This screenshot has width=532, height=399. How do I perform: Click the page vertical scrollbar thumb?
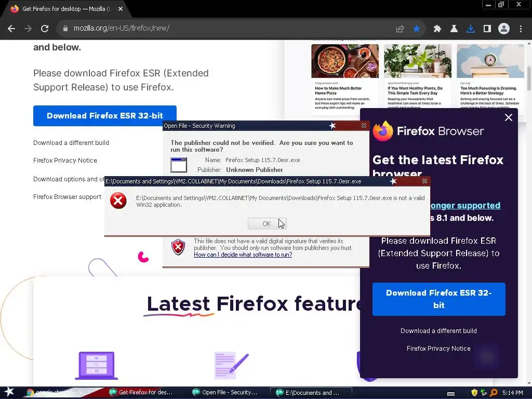tap(529, 77)
